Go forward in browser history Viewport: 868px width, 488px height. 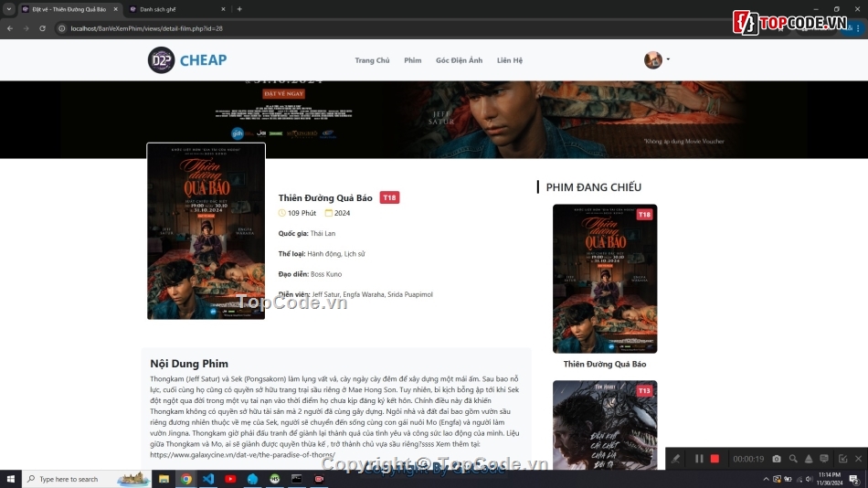pos(26,28)
